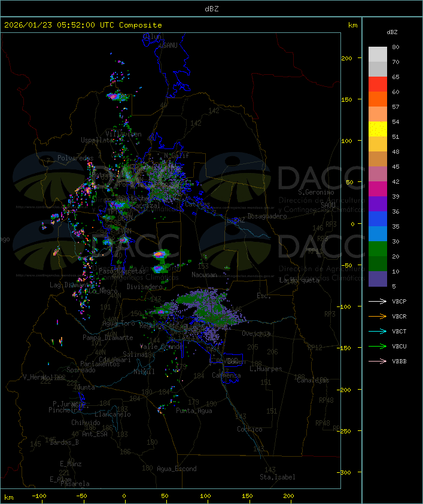Viewport: 423px width, 504px height.
Task: Select the light blue 30-35 dBZ swatch
Action: 378,234
